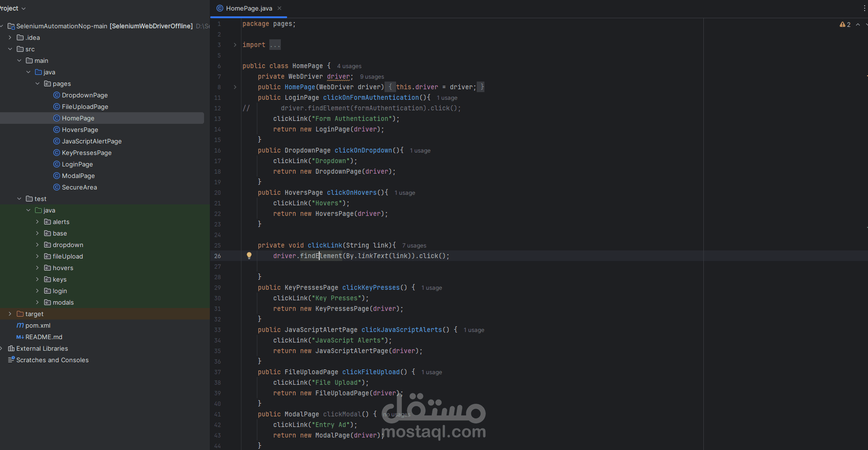Click the project module root icon

tap(12, 26)
